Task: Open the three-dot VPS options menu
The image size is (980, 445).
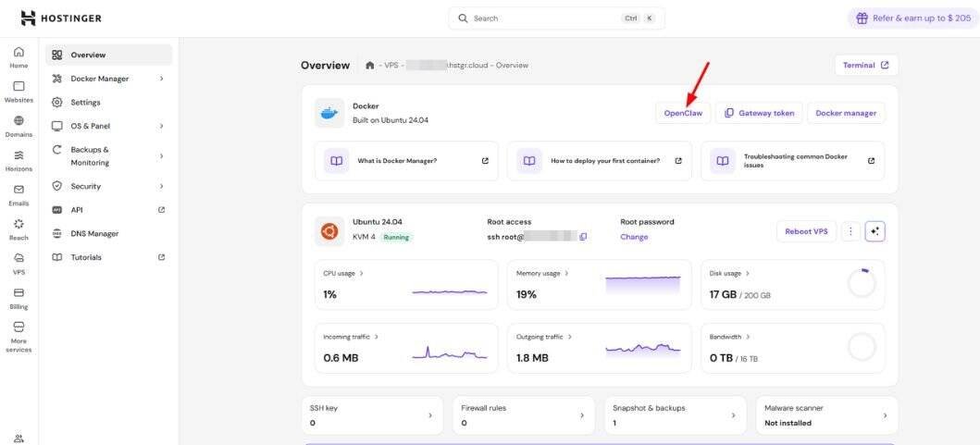Action: 850,231
